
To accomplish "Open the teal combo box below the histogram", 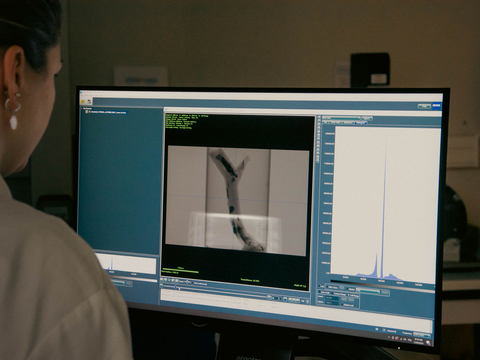I will [x=370, y=291].
